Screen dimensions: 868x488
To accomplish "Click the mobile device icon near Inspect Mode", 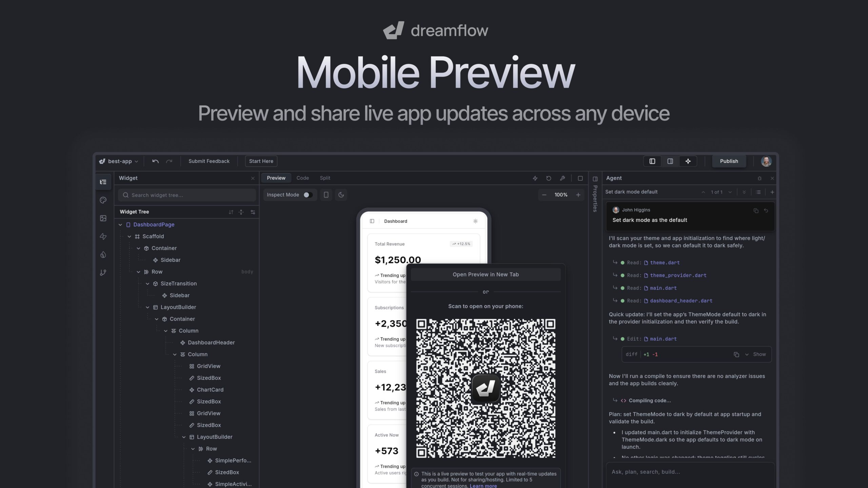I will 326,195.
